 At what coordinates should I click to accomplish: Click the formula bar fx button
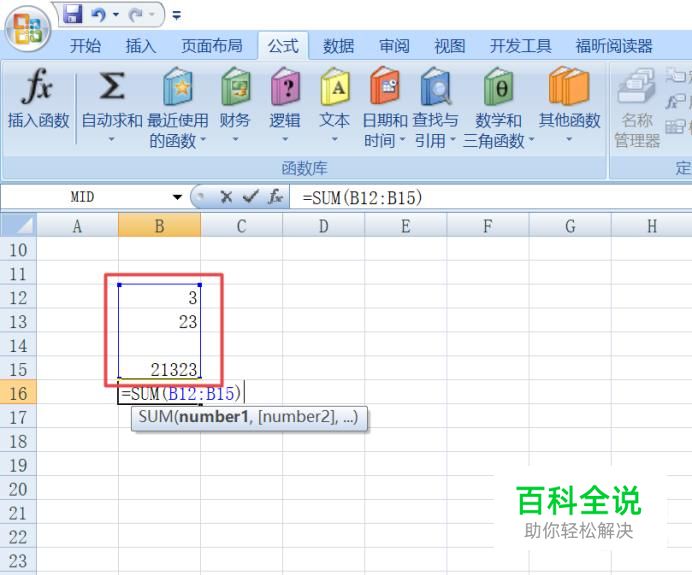pyautogui.click(x=275, y=197)
